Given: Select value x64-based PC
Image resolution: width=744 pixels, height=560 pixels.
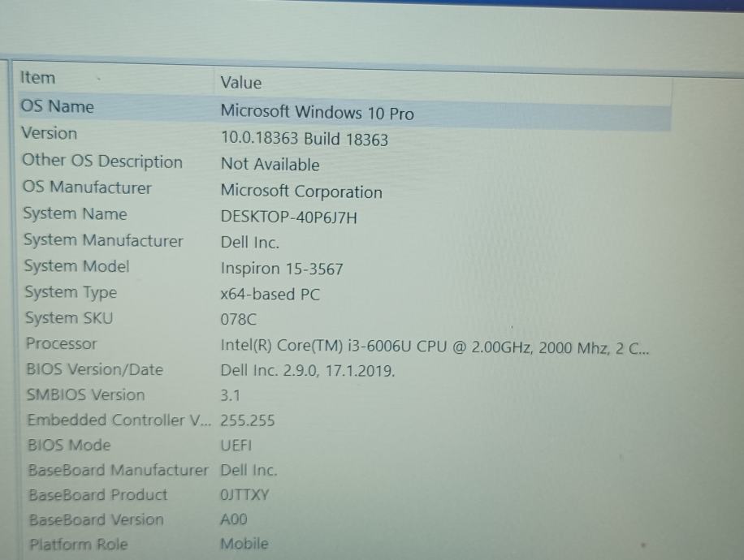Looking at the screenshot, I should 270,294.
